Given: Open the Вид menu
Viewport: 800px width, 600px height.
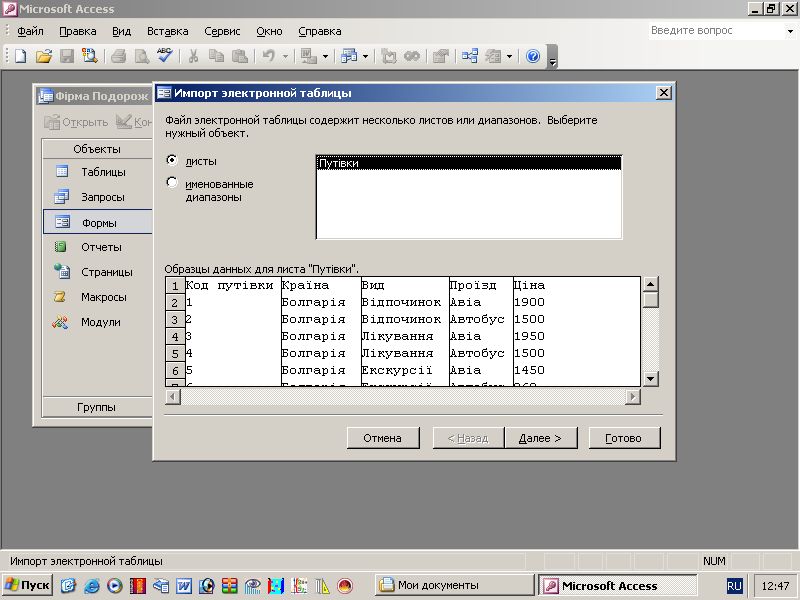Looking at the screenshot, I should click(121, 31).
